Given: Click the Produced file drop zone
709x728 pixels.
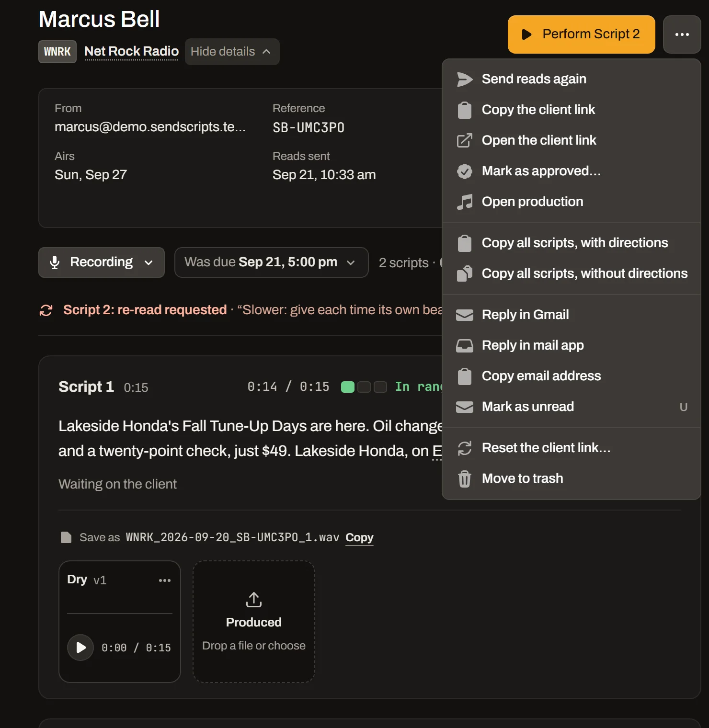Looking at the screenshot, I should (254, 622).
